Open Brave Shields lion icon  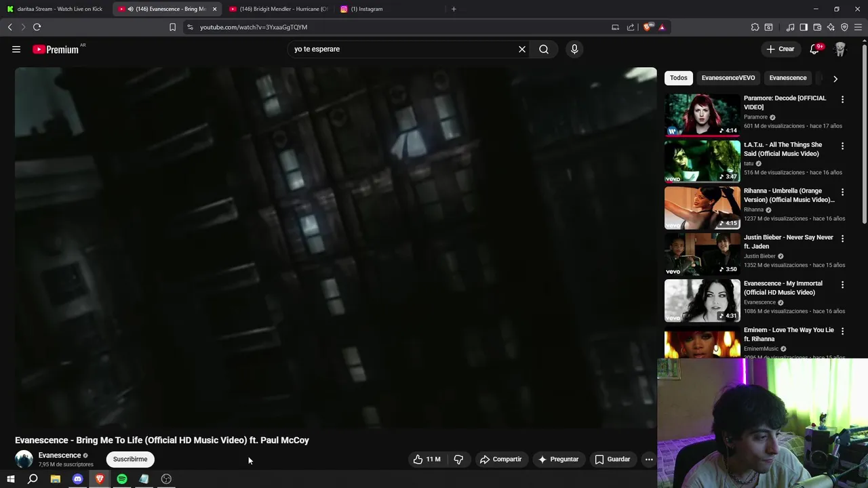pos(647,27)
